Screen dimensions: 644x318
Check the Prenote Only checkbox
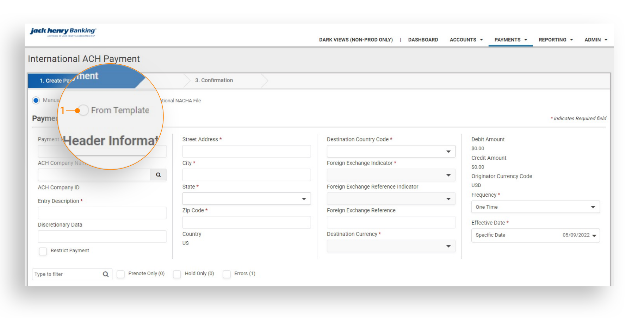121,274
